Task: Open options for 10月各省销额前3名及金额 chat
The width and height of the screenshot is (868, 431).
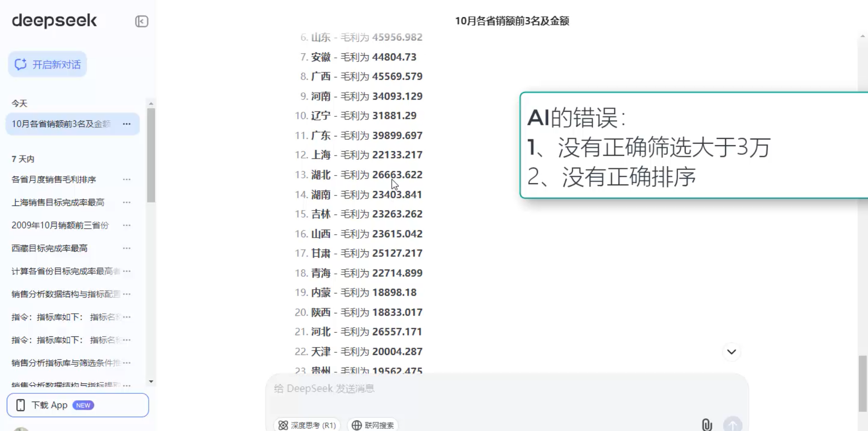Action: coord(127,124)
